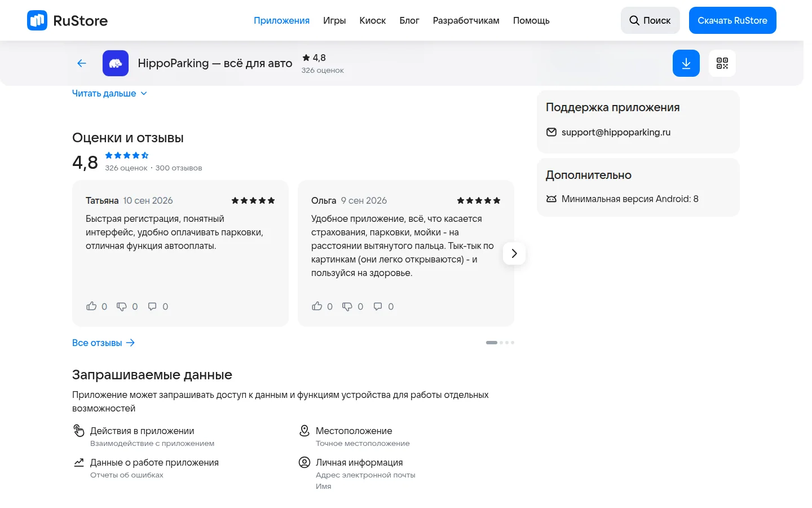Screen dimensions: 812x508
Task: Click the blue stars next to 4,8
Action: pos(127,155)
